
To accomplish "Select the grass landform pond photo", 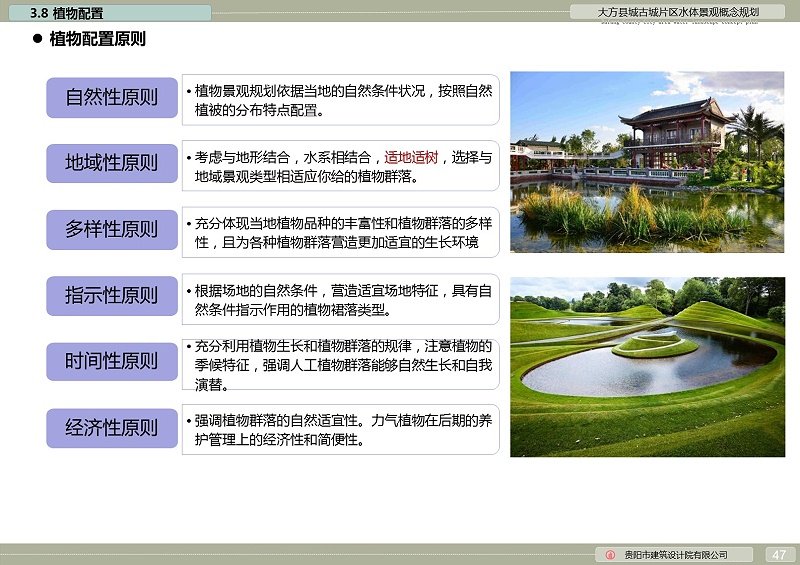I will [647, 367].
